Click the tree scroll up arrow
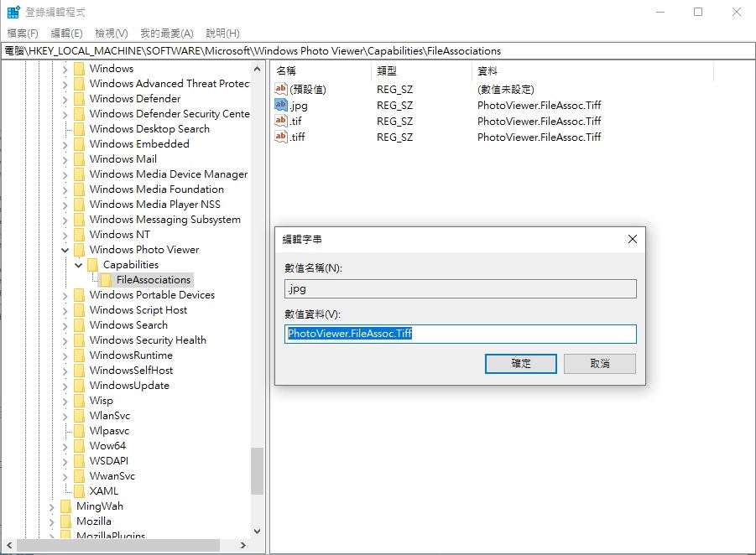The height and width of the screenshot is (555, 756). pos(257,69)
